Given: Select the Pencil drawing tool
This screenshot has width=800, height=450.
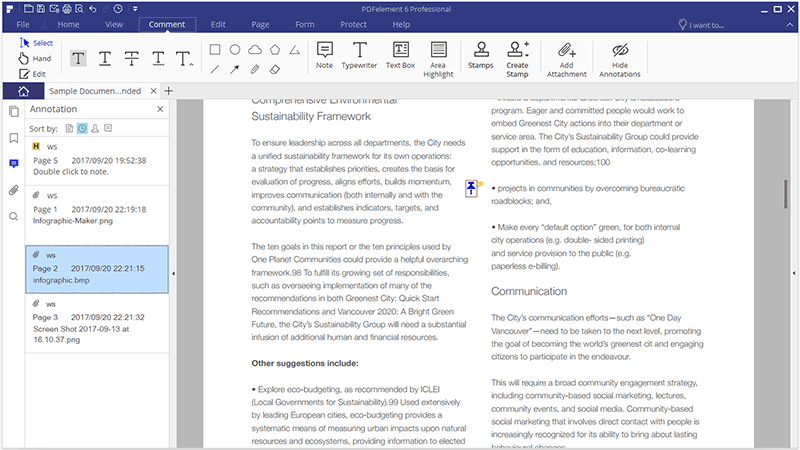Looking at the screenshot, I should pyautogui.click(x=255, y=69).
